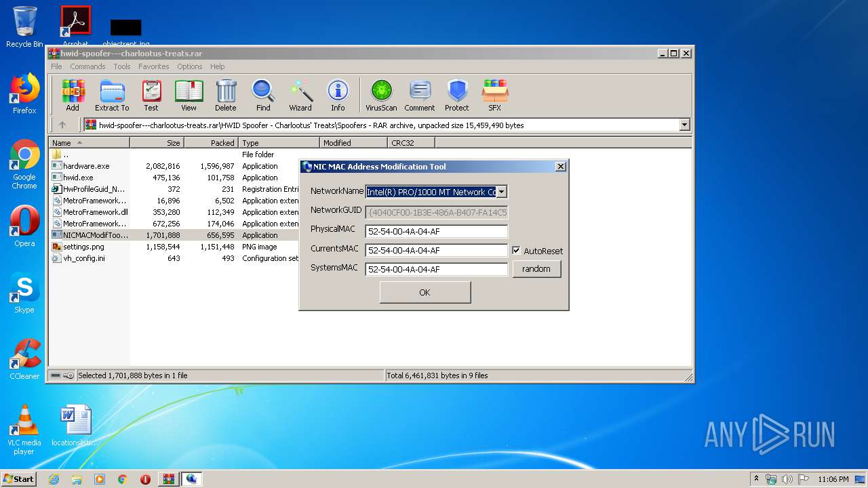868x488 pixels.
Task: Open the Help menu
Action: pyautogui.click(x=217, y=66)
